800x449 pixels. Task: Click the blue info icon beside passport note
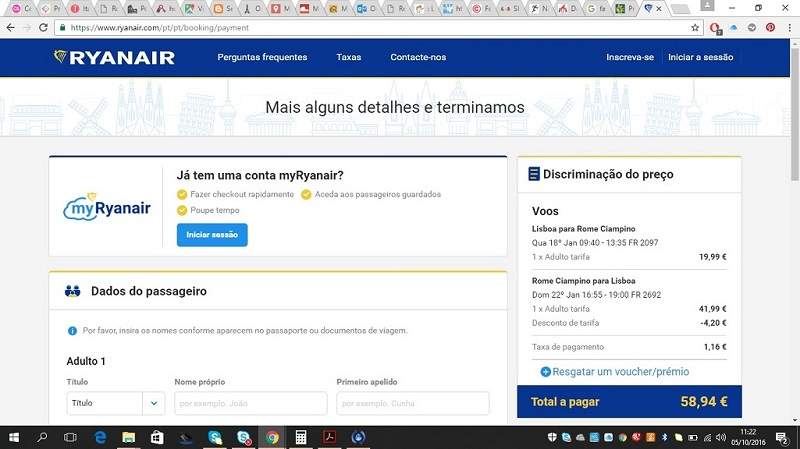pos(72,331)
